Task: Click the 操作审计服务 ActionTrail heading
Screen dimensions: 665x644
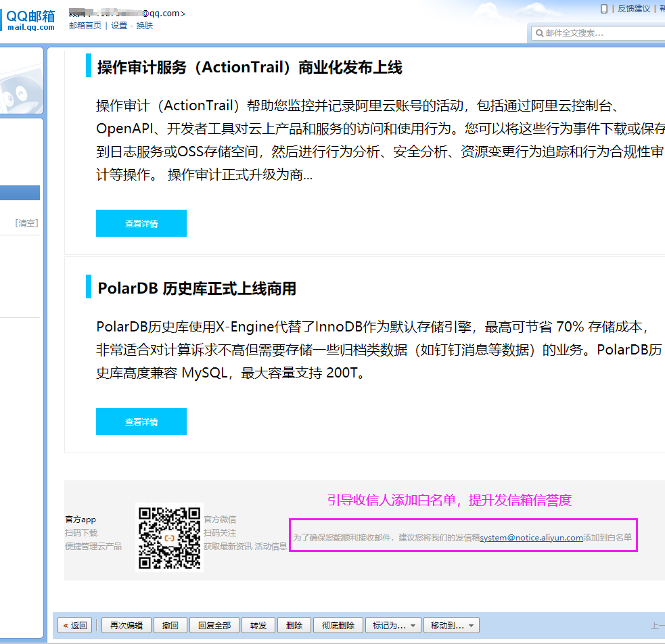Action: [x=250, y=67]
